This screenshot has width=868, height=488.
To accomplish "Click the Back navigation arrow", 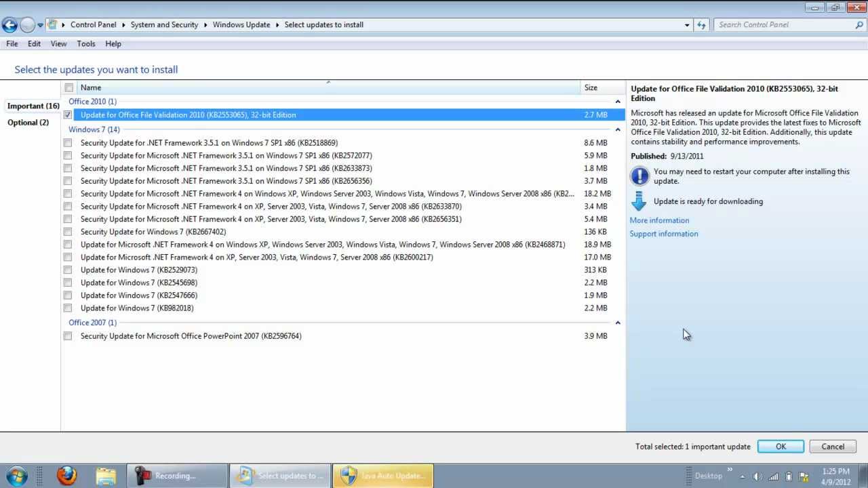I will point(9,25).
